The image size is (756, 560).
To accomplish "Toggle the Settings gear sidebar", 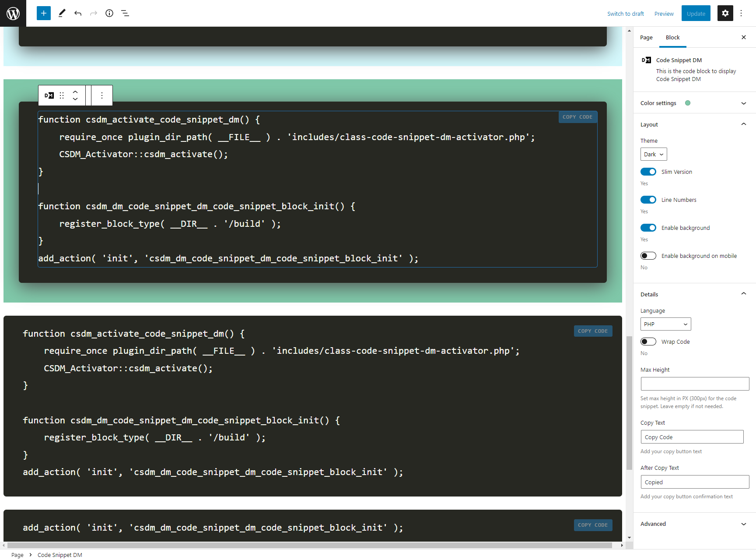I will tap(725, 13).
